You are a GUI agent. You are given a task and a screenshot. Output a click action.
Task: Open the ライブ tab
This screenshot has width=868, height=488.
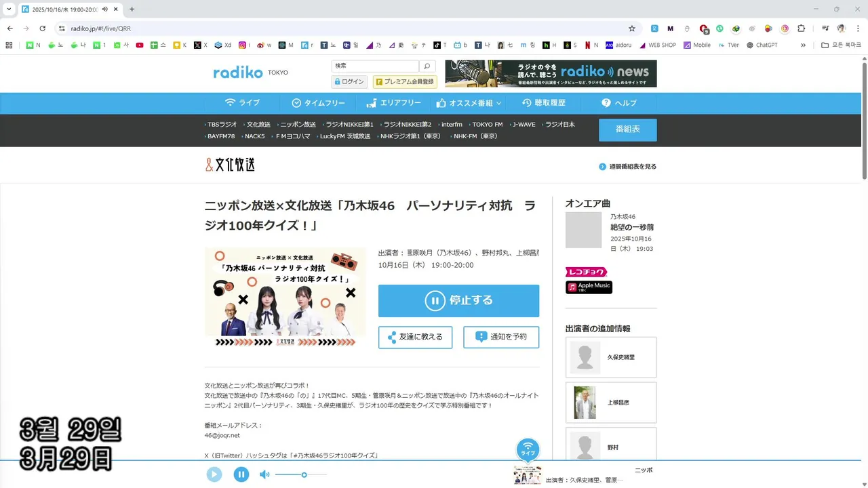point(242,103)
